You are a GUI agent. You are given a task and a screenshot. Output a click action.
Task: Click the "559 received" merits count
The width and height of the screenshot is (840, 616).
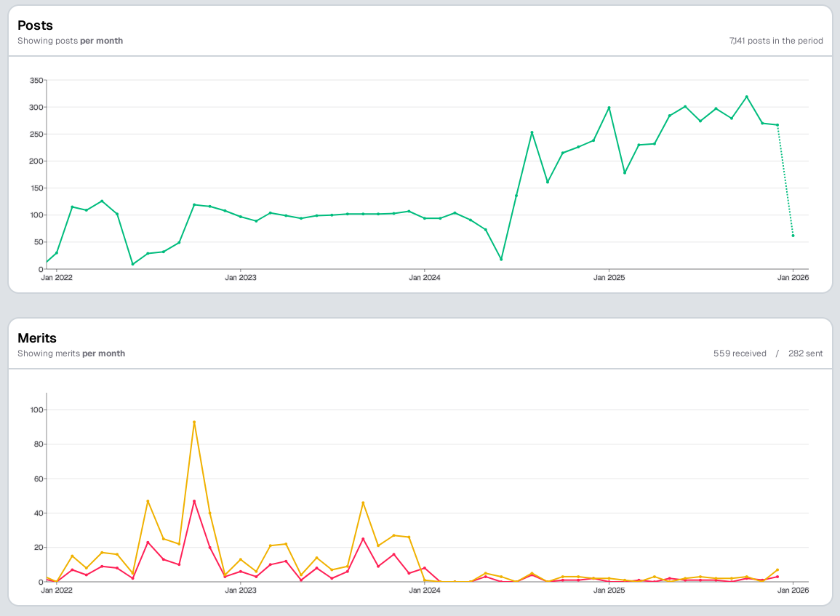click(740, 353)
